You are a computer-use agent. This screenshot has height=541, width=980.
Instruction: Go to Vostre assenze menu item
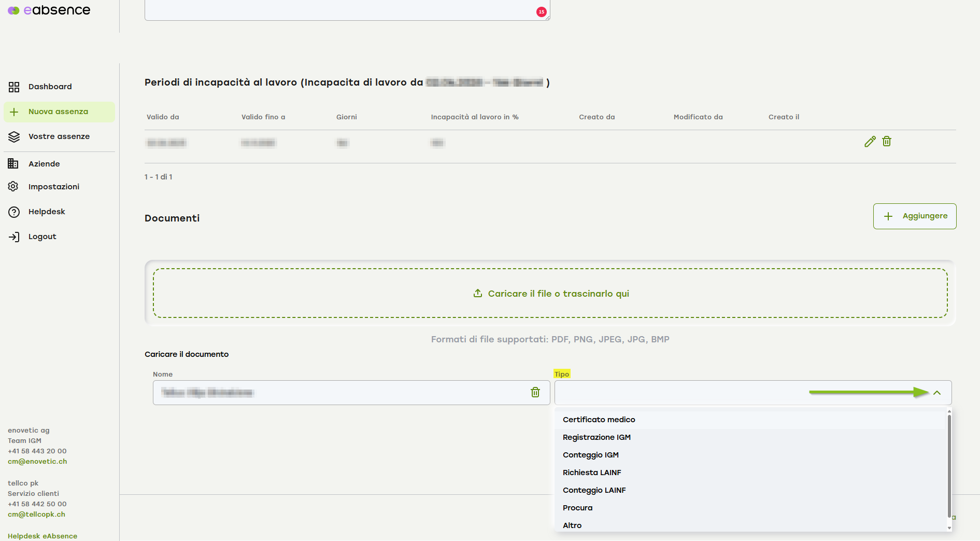coord(59,136)
